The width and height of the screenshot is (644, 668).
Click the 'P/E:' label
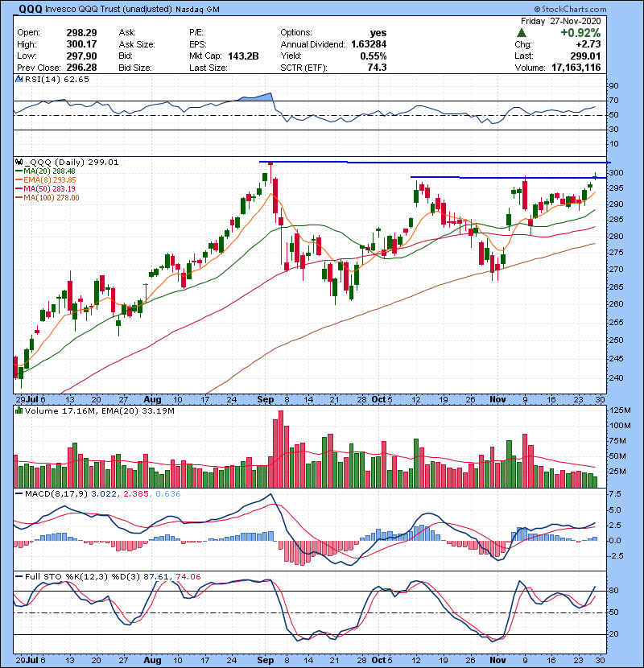[196, 33]
